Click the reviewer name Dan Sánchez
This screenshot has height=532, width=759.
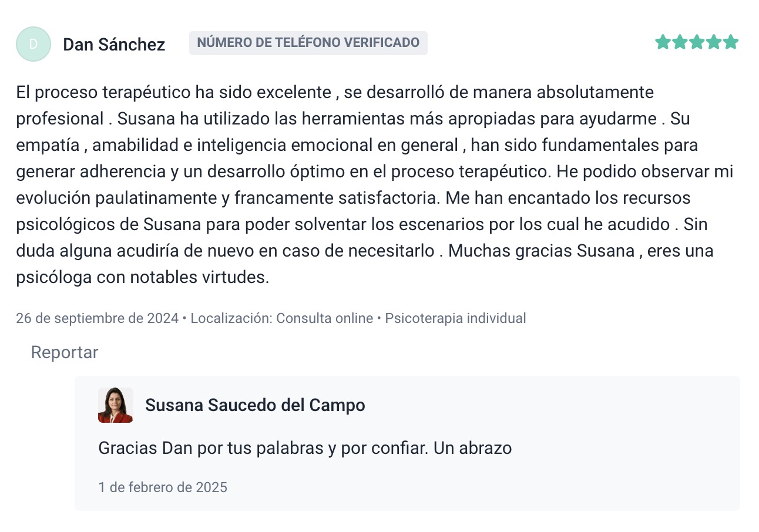(x=114, y=45)
